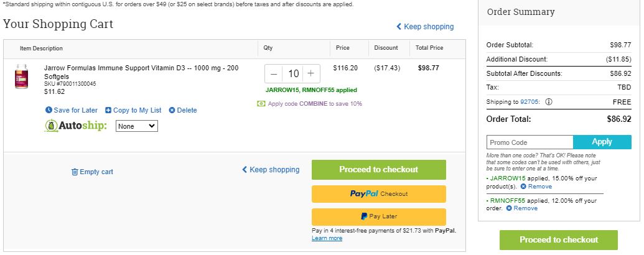Click the Jarrow Vitamin D3 product thumbnail
The height and width of the screenshot is (255, 644).
[x=21, y=76]
